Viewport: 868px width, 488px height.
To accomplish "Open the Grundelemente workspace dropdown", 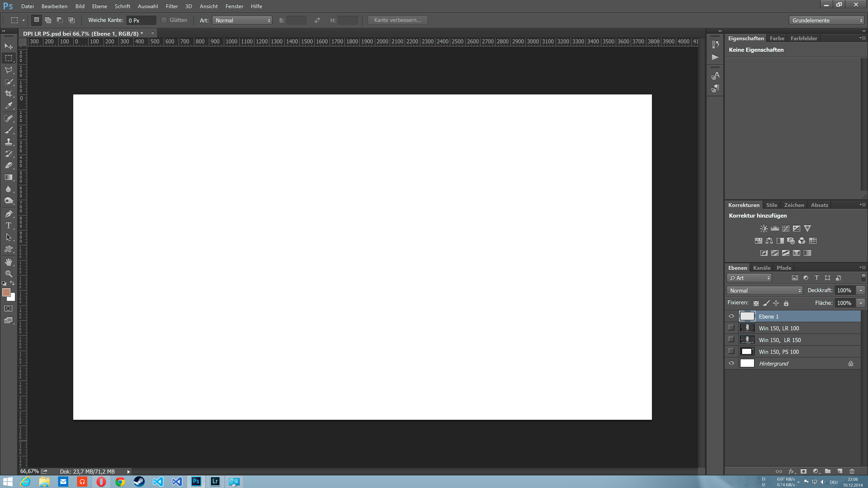I will click(827, 20).
